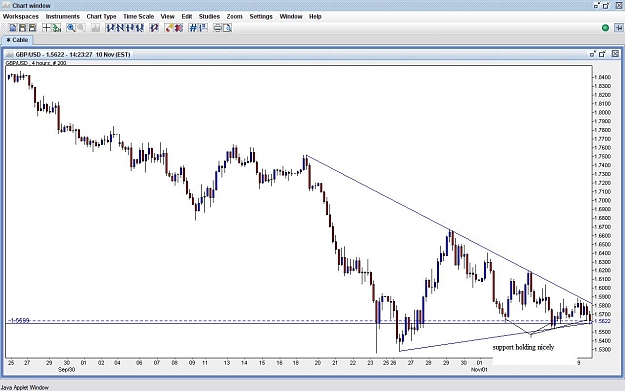Click the GBP/USD - 1.5622 panel title
The image size is (625, 391).
tap(73, 55)
